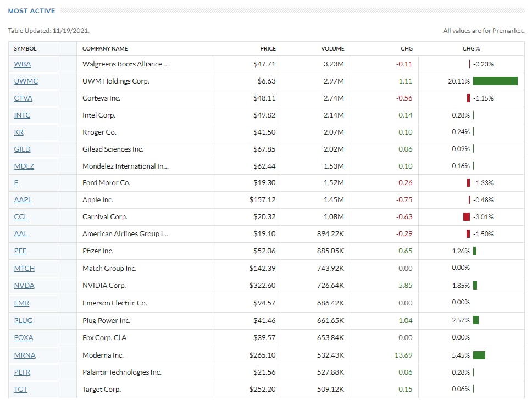
Task: Select the NVIDIA Corp. company name
Action: pos(104,285)
